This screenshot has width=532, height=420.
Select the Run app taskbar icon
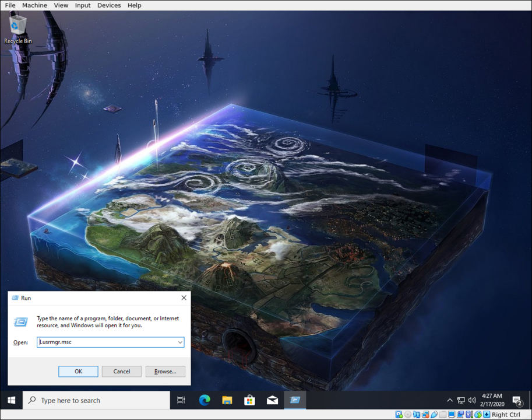pos(295,400)
